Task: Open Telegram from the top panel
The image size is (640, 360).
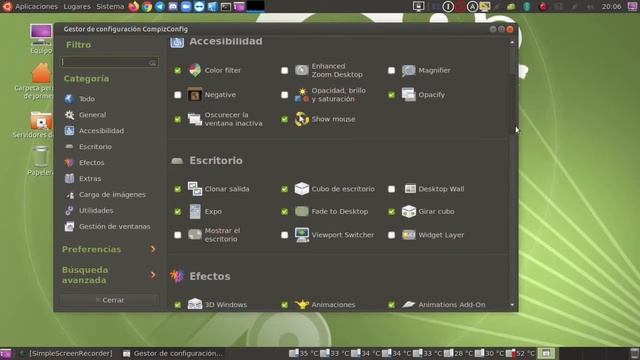Action: pos(160,6)
